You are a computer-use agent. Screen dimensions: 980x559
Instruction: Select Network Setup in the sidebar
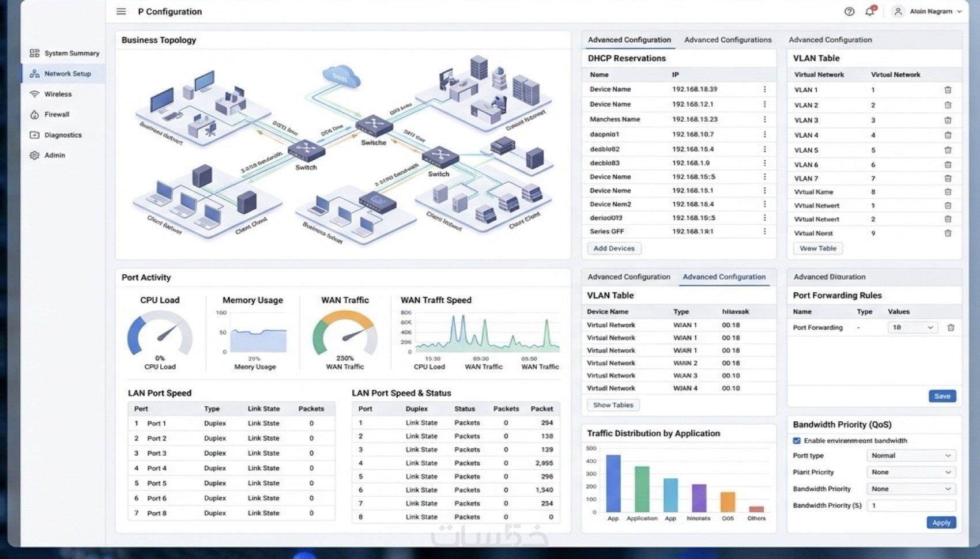coord(63,74)
